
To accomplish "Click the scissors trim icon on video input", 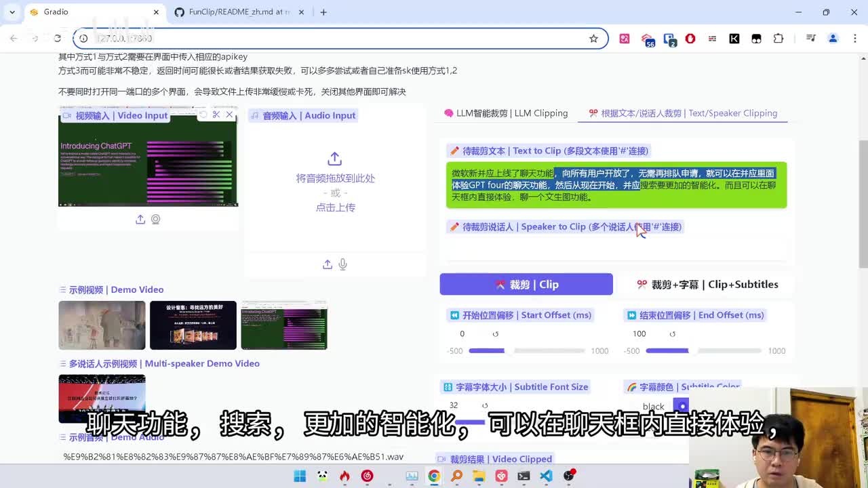I will (216, 115).
